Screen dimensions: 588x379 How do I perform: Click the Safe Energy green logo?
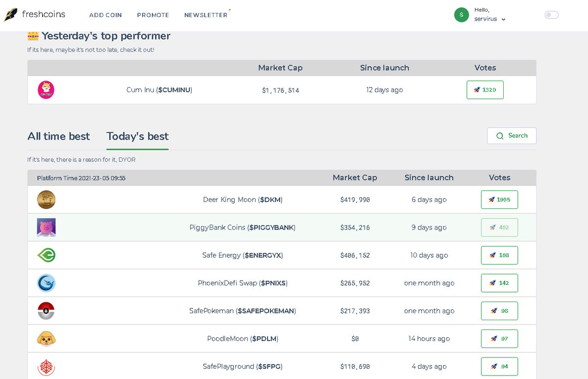(46, 255)
